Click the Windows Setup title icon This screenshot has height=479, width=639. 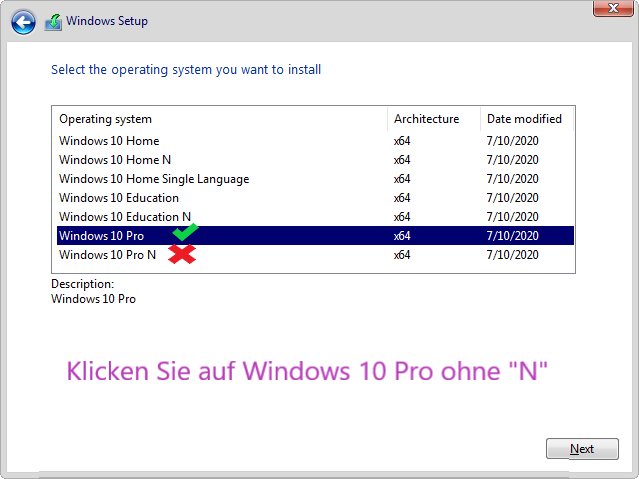coord(53,22)
